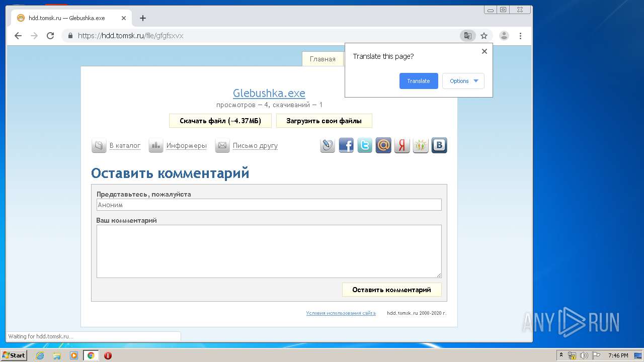Screen dimensions: 644x362
Task: Click the envelope mail icon
Action: tap(222, 146)
